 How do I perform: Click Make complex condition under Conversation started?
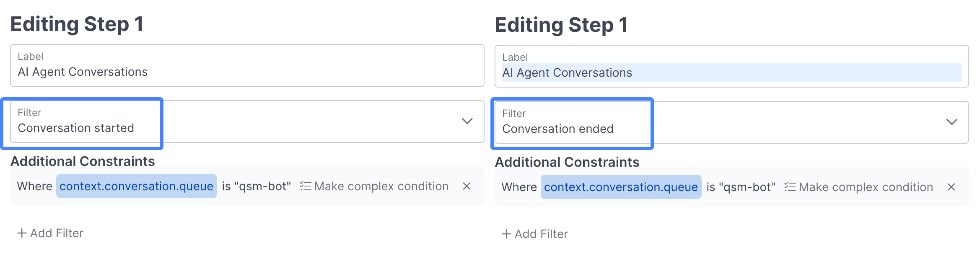coord(381,186)
